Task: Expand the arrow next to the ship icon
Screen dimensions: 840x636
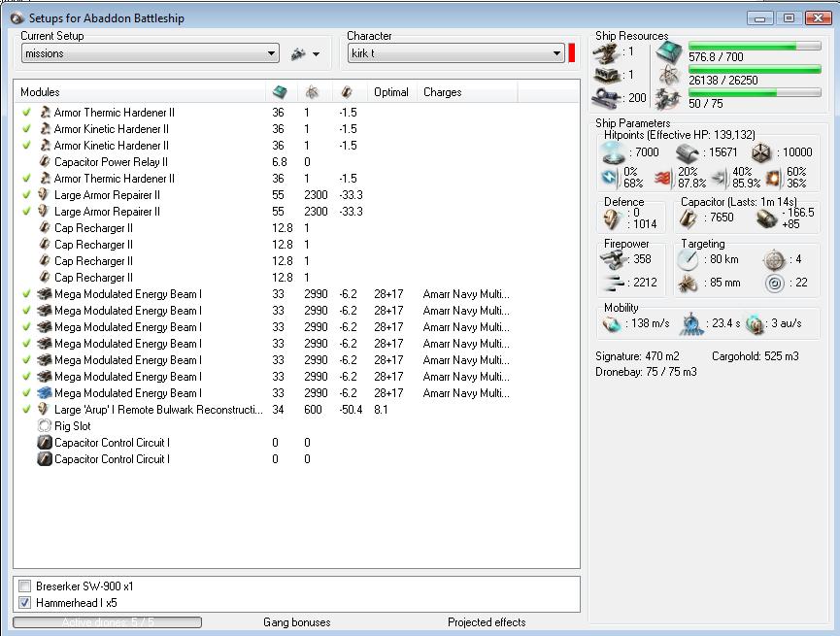Action: pos(316,54)
